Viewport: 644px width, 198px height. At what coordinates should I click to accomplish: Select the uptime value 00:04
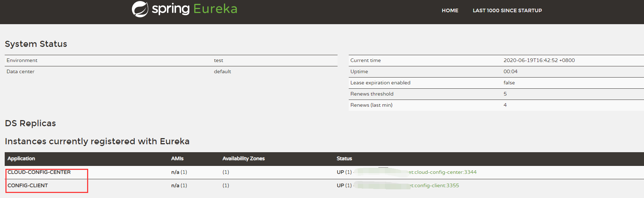point(511,71)
